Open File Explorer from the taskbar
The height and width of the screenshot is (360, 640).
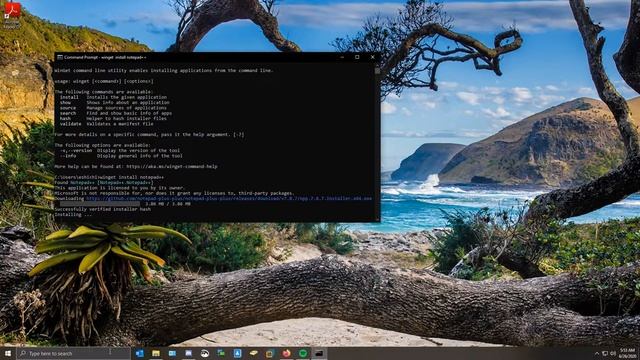(156, 353)
